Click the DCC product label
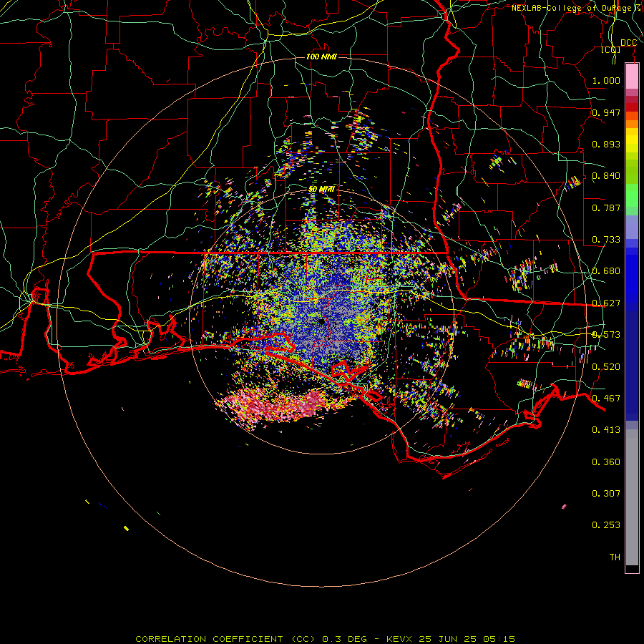644x644 pixels. coord(628,43)
